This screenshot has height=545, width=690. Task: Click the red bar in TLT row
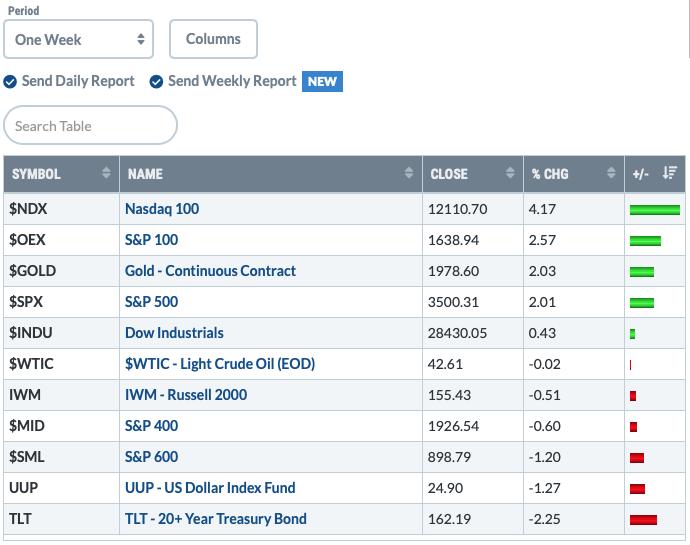(x=643, y=520)
